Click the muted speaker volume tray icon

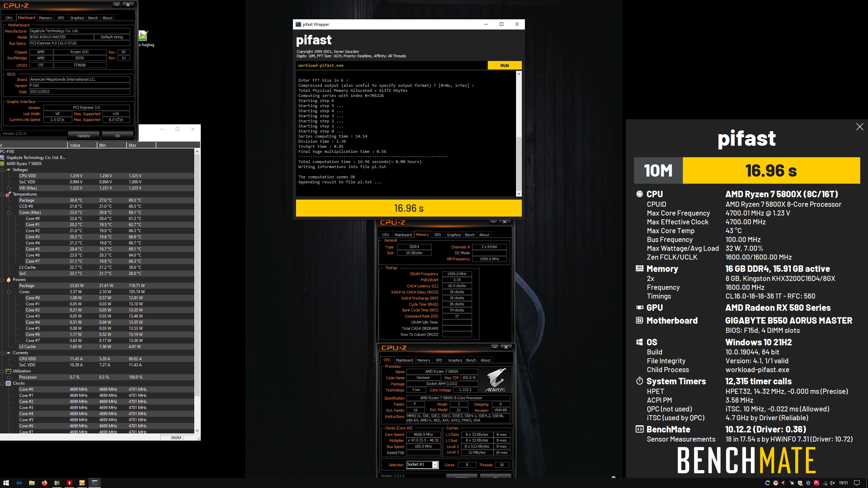pos(832,483)
